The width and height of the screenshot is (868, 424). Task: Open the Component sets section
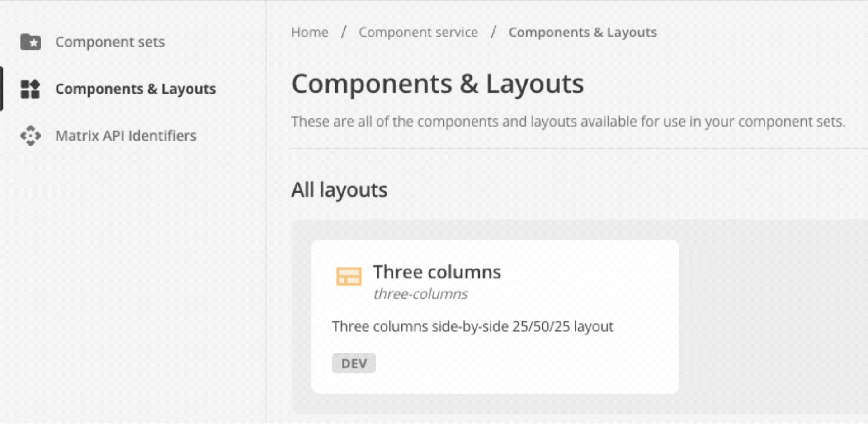point(110,42)
